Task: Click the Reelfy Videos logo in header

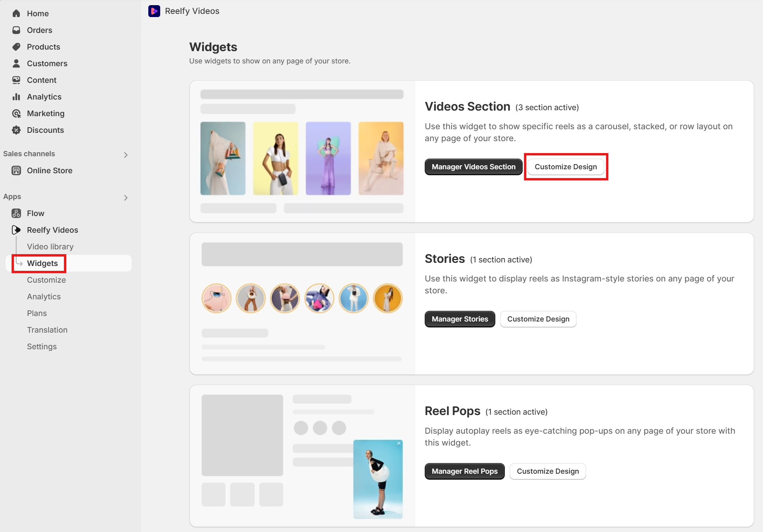Action: 154,11
